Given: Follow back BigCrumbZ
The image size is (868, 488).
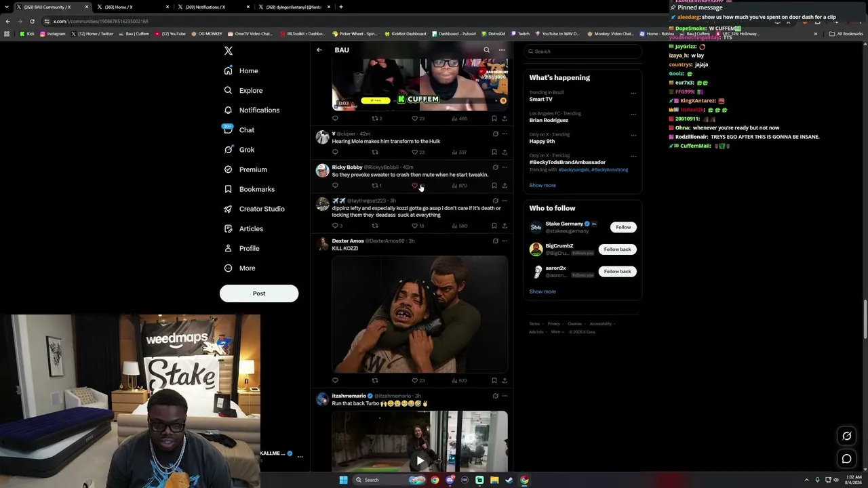Looking at the screenshot, I should click(x=617, y=249).
